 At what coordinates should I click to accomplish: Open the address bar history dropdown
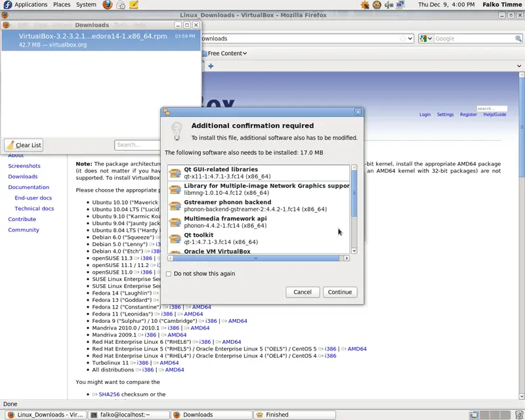(410, 39)
